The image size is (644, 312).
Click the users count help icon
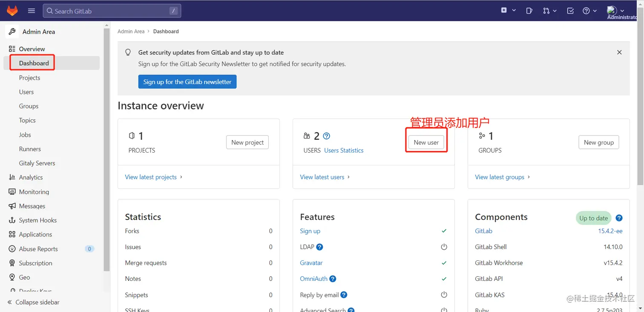point(327,136)
